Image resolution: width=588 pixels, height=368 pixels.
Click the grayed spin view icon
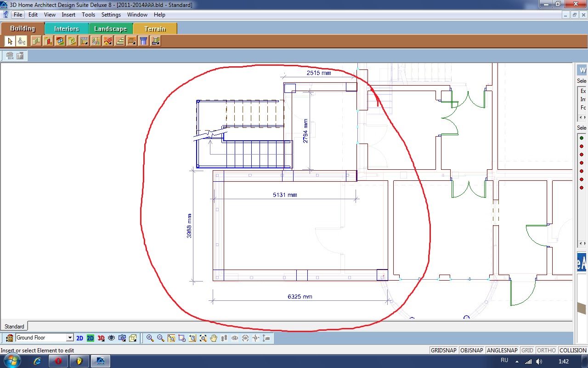pyautogui.click(x=245, y=338)
